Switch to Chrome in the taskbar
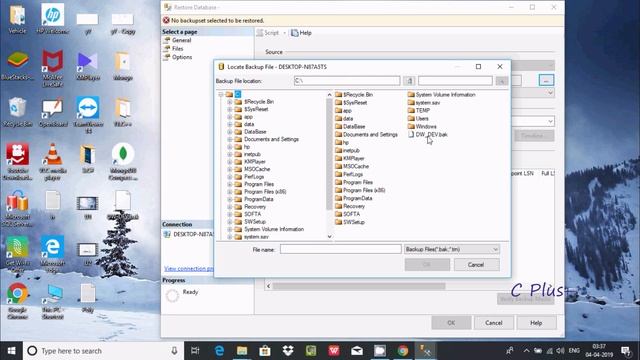Viewport: 640px width, 360px height. [403, 351]
